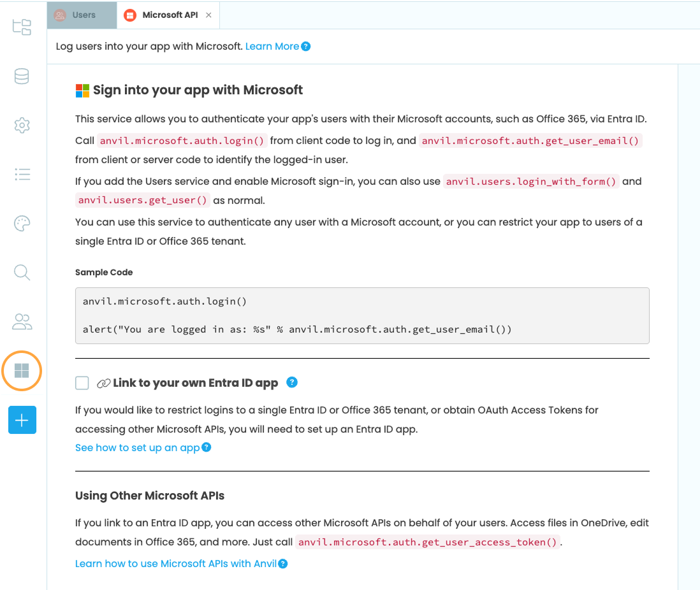Close the Microsoft API tab
Image resolution: width=700 pixels, height=590 pixels.
[208, 15]
